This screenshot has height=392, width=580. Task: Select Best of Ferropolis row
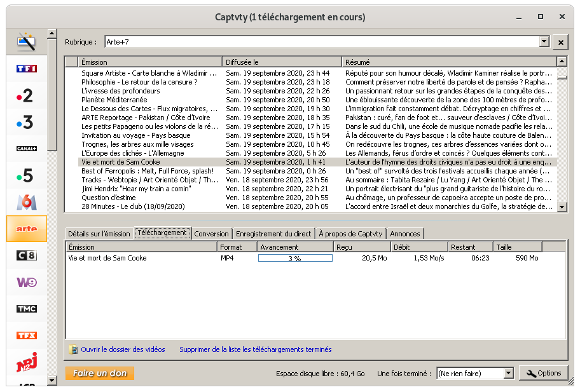coord(317,171)
